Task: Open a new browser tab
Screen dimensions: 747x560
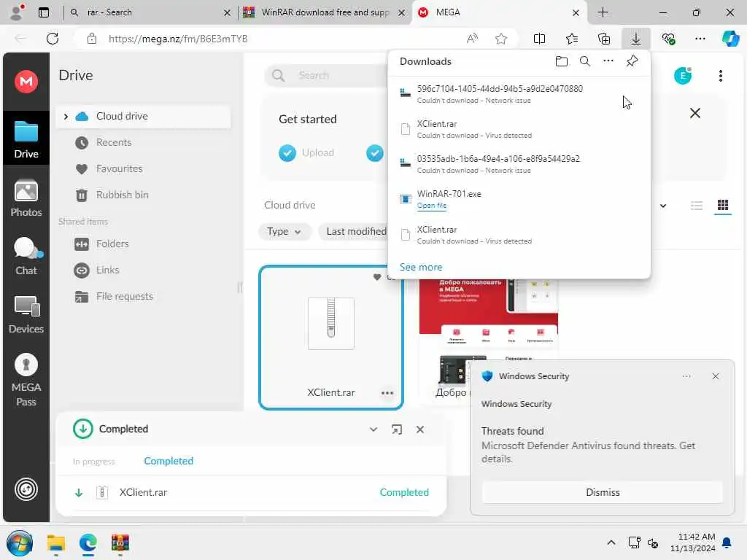Action: (x=603, y=12)
